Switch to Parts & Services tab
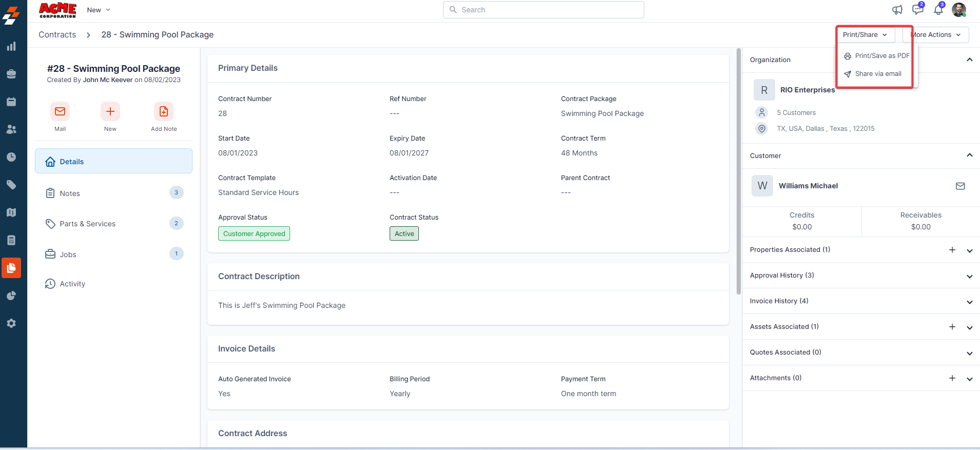This screenshot has height=450, width=980. point(87,224)
